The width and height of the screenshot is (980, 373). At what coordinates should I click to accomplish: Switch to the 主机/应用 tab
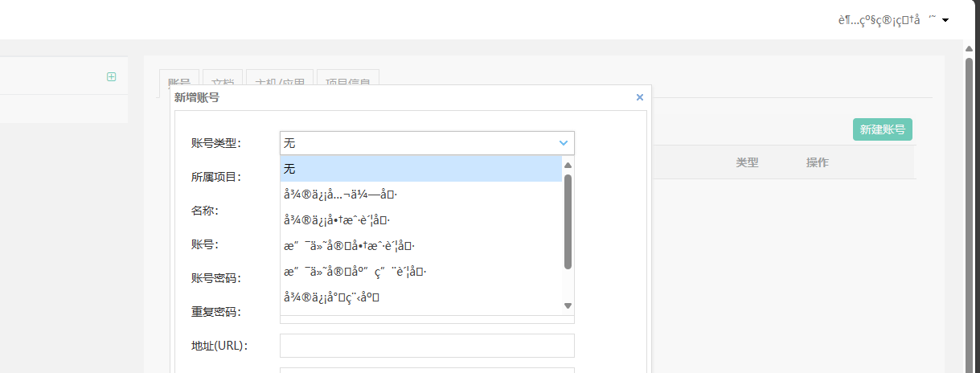coord(279,83)
